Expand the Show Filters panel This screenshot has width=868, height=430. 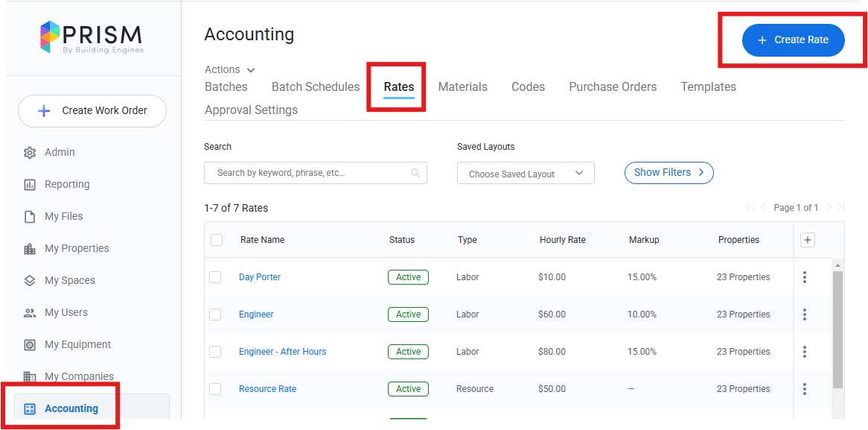click(x=668, y=172)
